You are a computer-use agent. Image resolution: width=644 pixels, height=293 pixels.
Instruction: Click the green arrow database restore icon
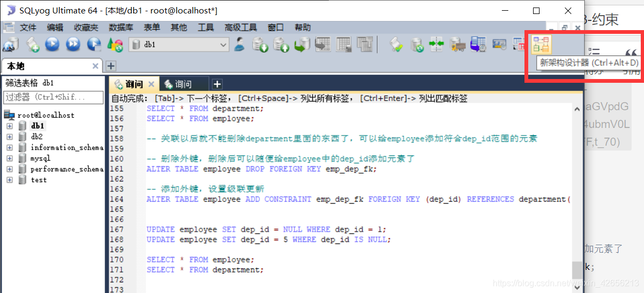point(303,44)
